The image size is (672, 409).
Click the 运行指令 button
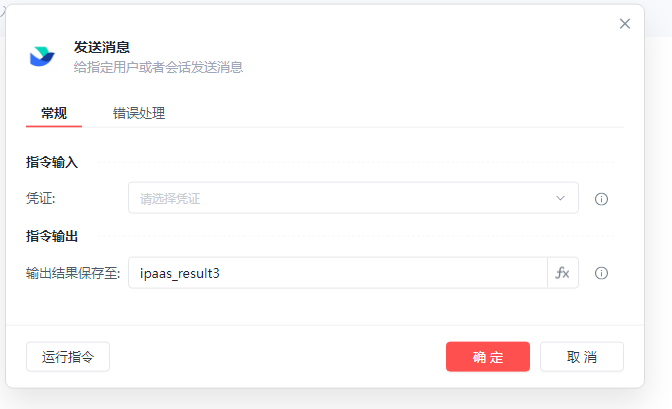(68, 357)
